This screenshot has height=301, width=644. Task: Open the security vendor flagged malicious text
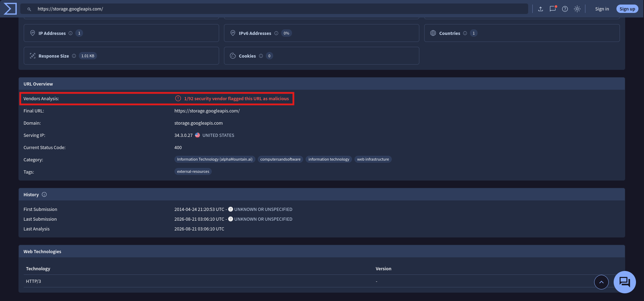(x=237, y=99)
